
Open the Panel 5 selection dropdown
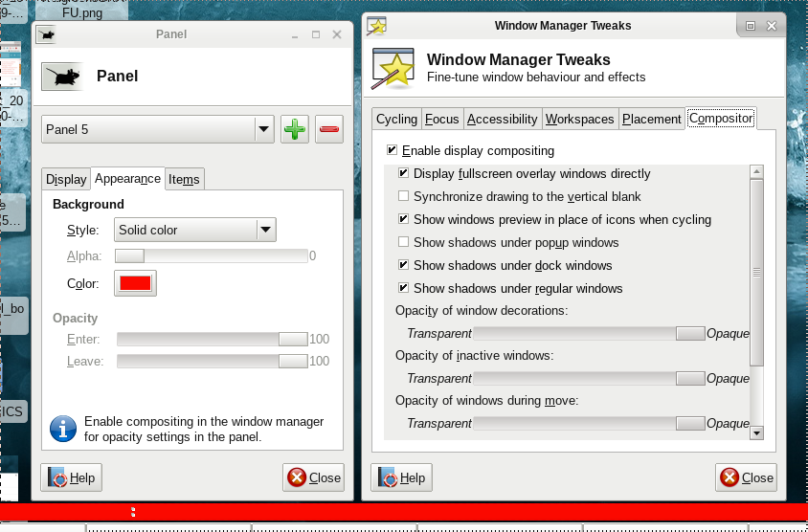coord(158,130)
